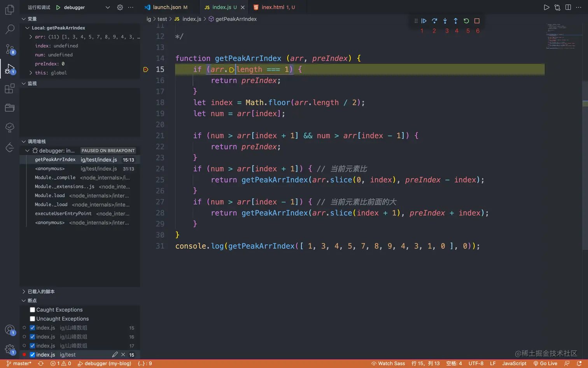
Task: Close the index.js tab
Action: [x=243, y=7]
